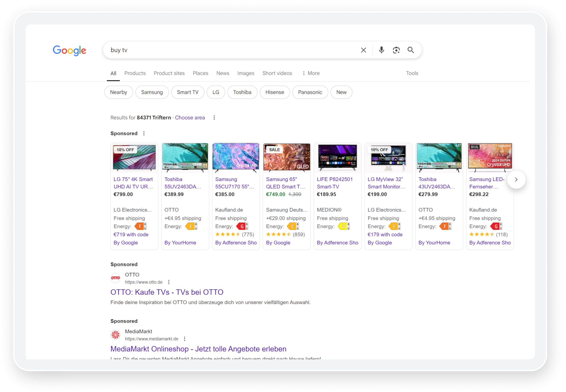Viewport: 566px width, 392px height.
Task: Switch to the Images tab
Action: pos(246,73)
